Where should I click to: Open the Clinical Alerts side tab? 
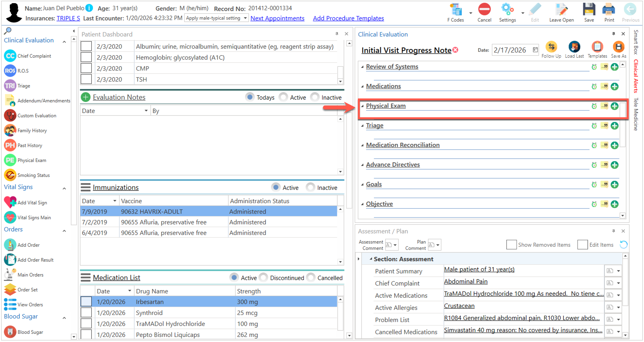(x=636, y=76)
